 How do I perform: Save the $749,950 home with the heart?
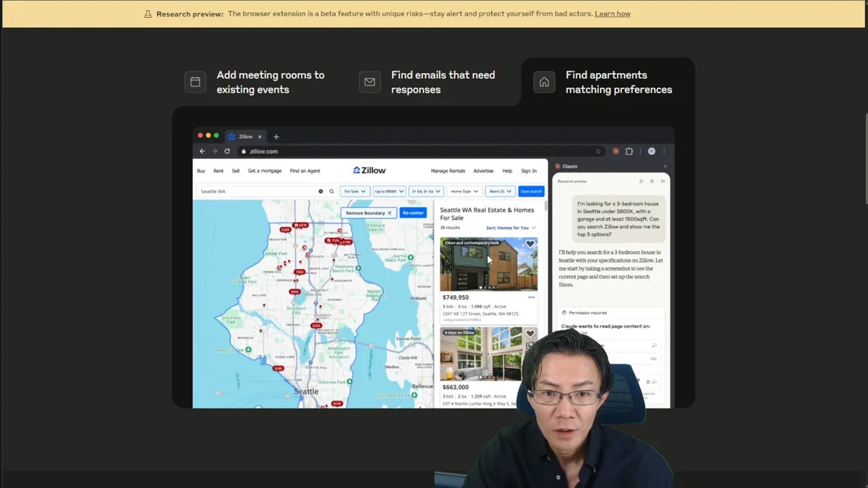530,244
